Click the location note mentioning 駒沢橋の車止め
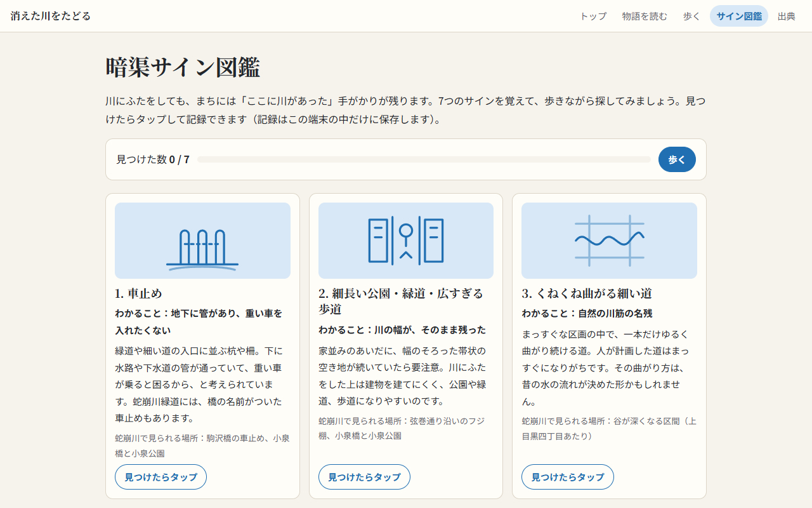This screenshot has width=812, height=508. [202, 446]
